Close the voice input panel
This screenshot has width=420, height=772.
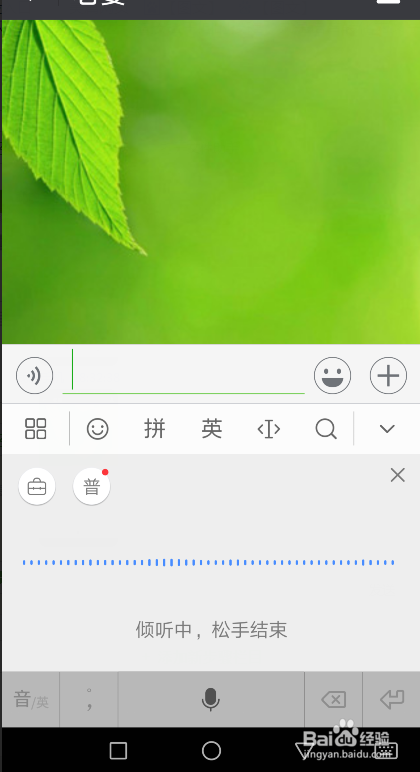pyautogui.click(x=397, y=475)
